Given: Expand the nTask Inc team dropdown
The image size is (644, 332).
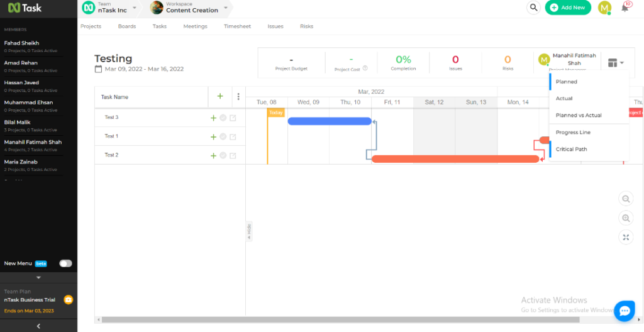Looking at the screenshot, I should 134,8.
